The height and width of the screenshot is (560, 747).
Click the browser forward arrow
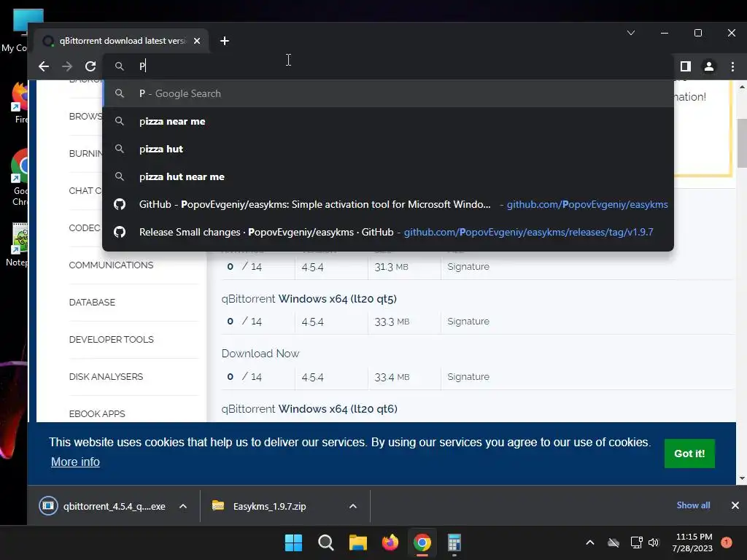(x=67, y=66)
